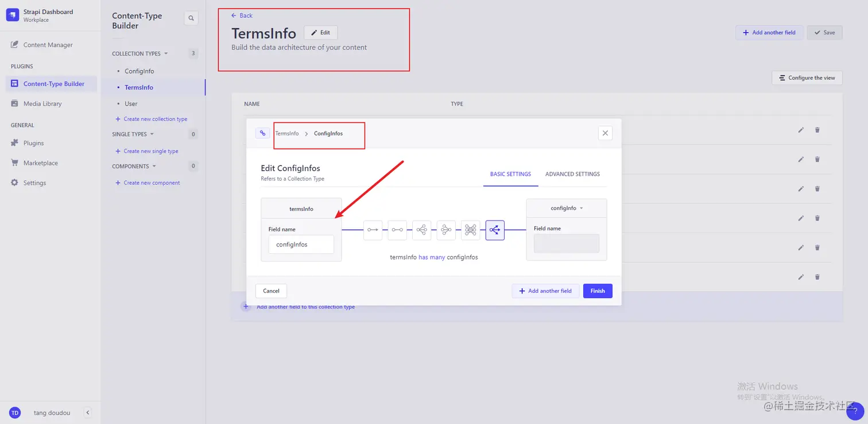Select the many-way relation icon

tap(495, 230)
